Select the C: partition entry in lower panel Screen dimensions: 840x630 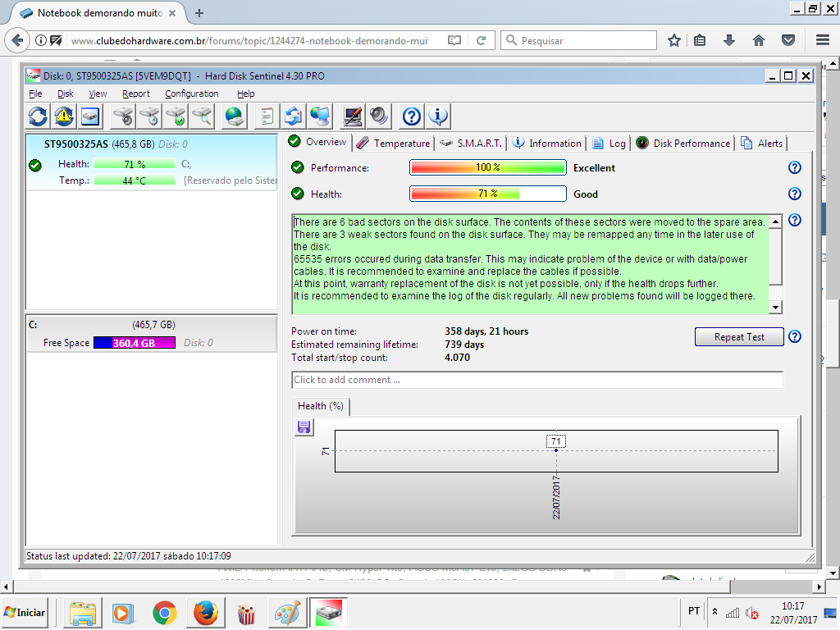point(152,334)
